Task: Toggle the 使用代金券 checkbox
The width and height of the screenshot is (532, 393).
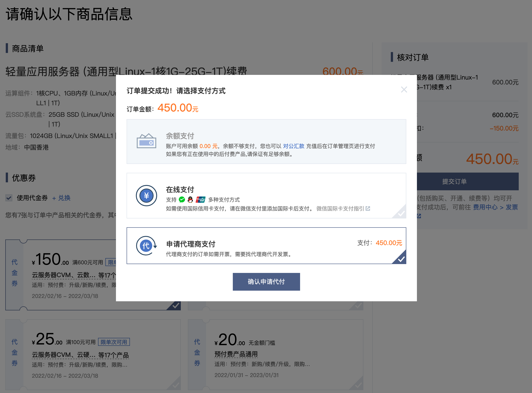Action: click(x=9, y=198)
